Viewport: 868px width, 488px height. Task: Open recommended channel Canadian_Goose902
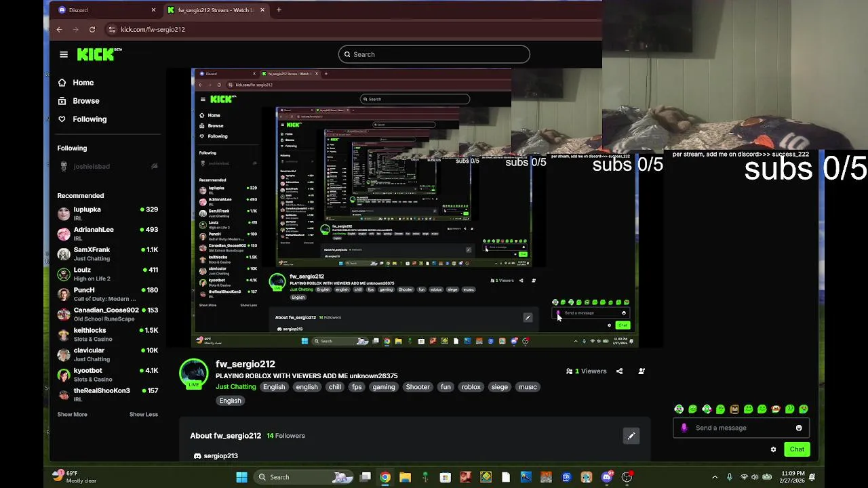108,314
